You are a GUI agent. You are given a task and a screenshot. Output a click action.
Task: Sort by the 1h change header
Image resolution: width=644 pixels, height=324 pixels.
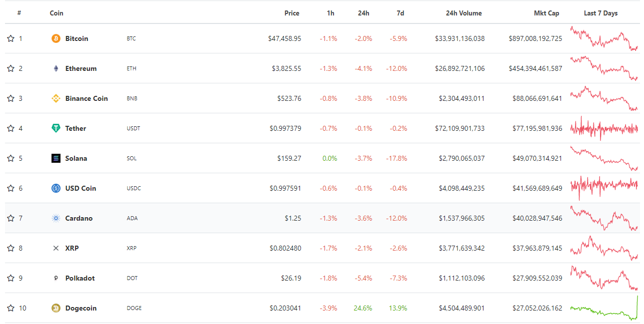(x=330, y=13)
